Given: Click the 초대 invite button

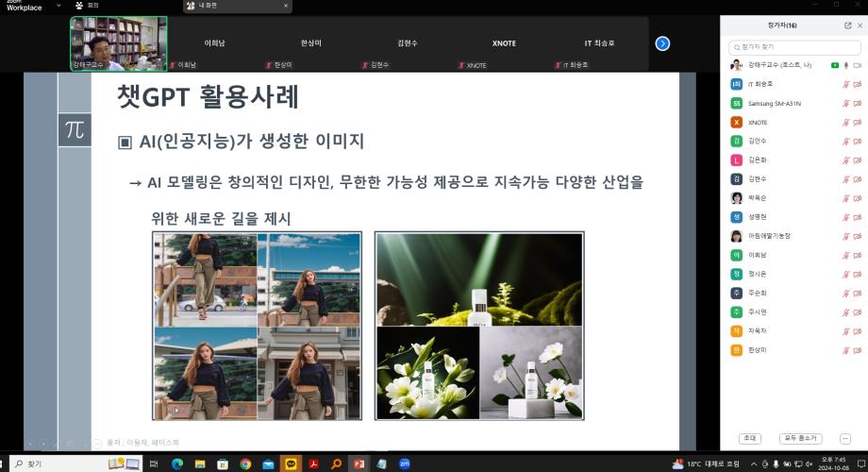Looking at the screenshot, I should (749, 438).
